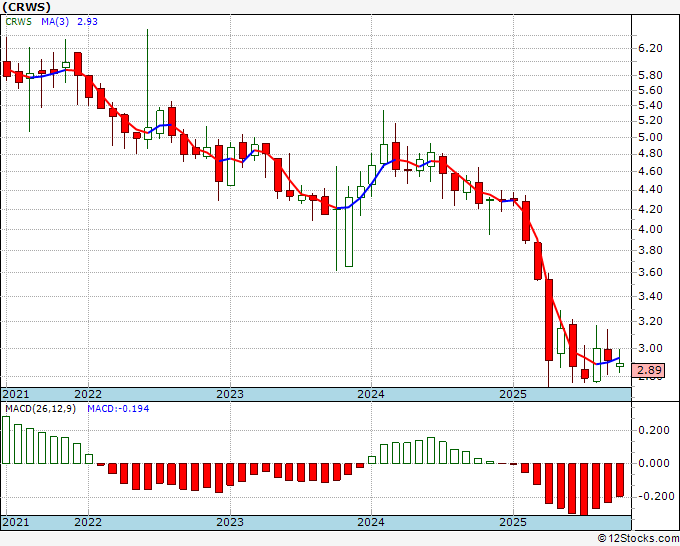
Task: Click the 5.20 price axis label
Action: coord(651,120)
